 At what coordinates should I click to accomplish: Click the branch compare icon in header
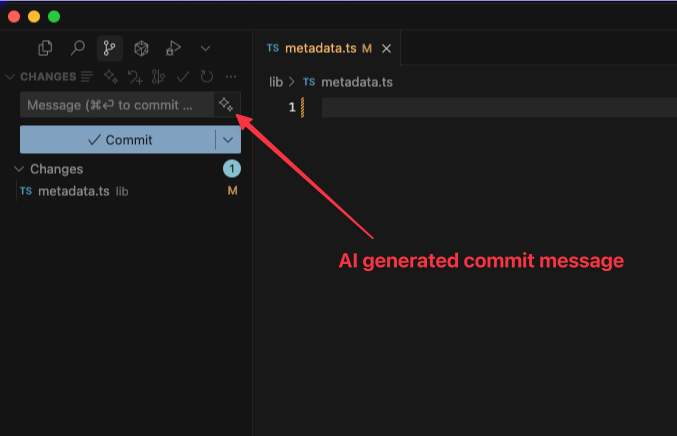tap(158, 77)
